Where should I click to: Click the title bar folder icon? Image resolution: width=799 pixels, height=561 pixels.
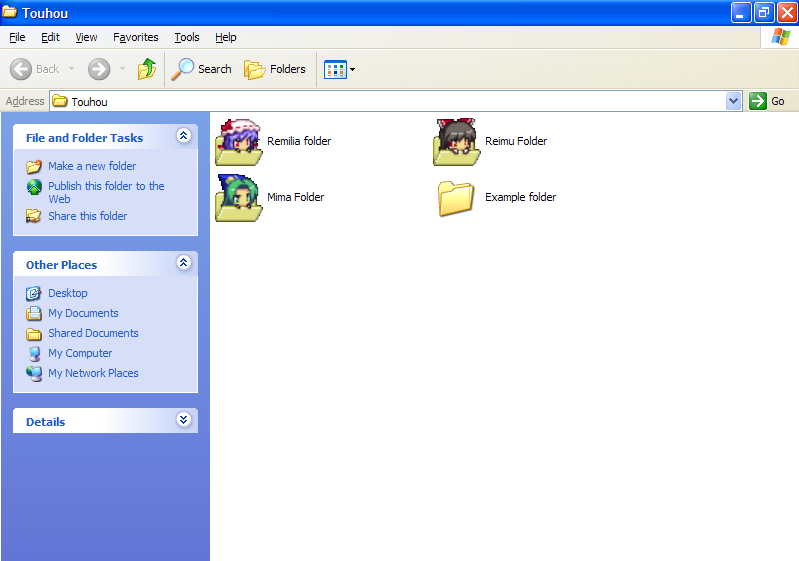[x=10, y=12]
